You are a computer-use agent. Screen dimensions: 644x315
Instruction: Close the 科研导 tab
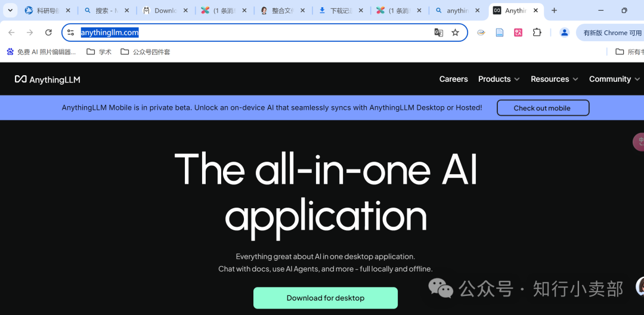(68, 11)
